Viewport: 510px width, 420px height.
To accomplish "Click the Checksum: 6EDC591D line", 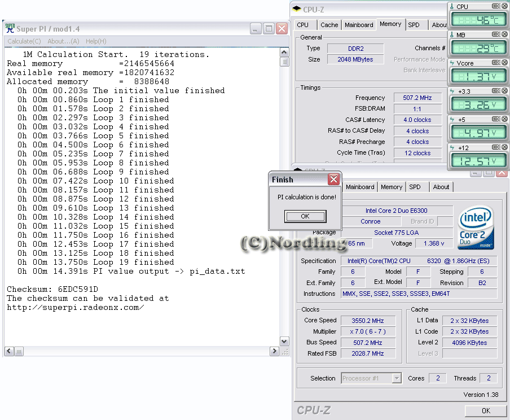I will click(52, 289).
